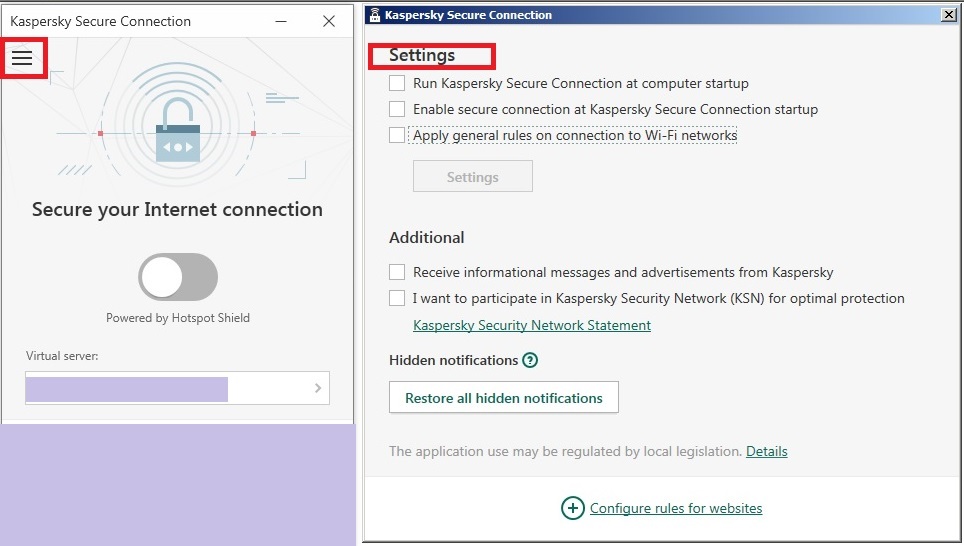Image resolution: width=964 pixels, height=546 pixels.
Task: Click the Kaspersky icon in settings title bar
Action: [x=374, y=15]
